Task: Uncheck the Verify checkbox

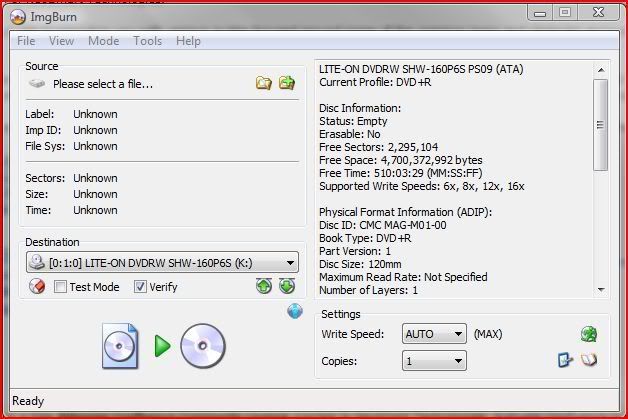Action: pos(140,287)
